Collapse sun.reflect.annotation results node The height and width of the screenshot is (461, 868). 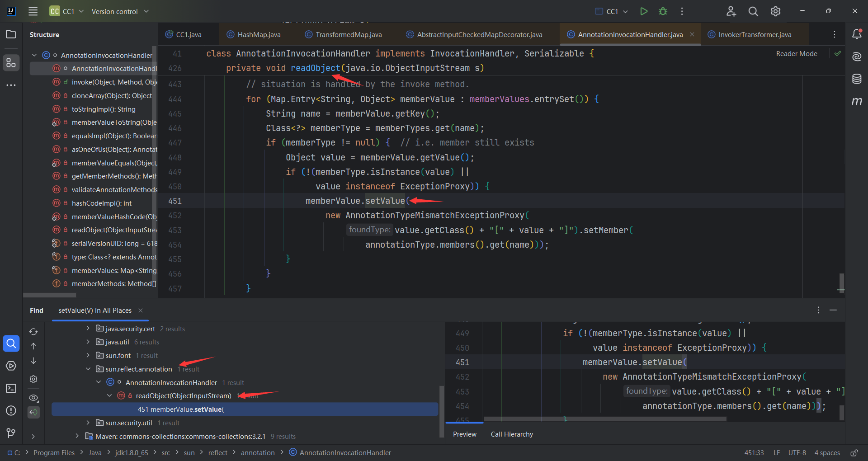(88, 369)
